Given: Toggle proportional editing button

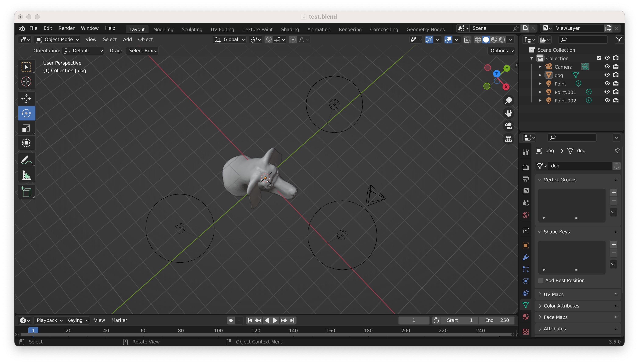Looking at the screenshot, I should pyautogui.click(x=293, y=40).
